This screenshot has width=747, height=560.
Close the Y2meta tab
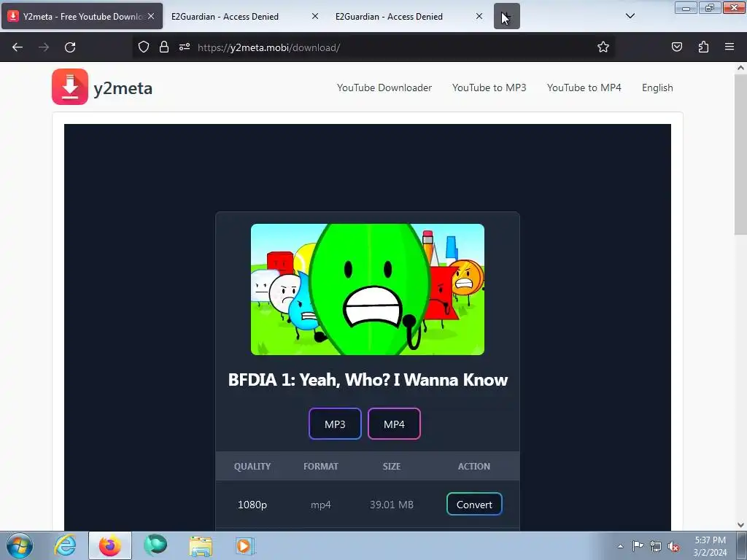151,16
